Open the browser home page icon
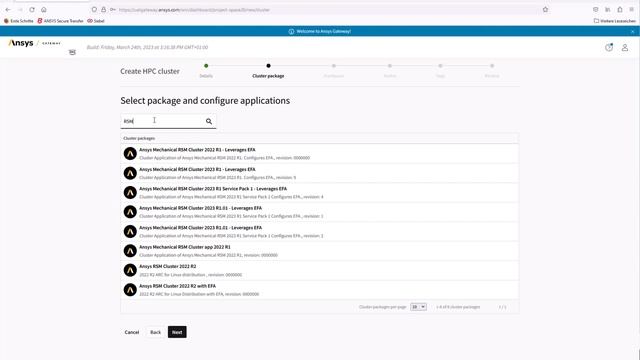Image resolution: width=640 pixels, height=360 pixels. click(x=44, y=9)
